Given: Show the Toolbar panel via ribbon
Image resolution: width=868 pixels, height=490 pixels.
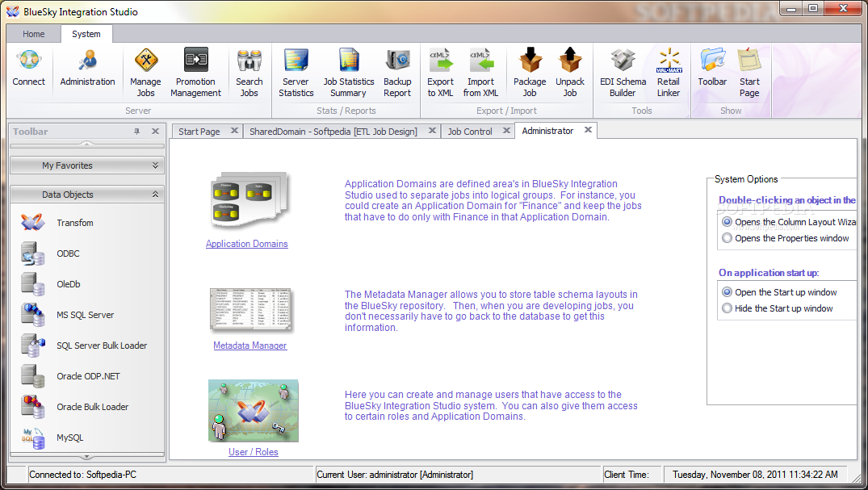Looking at the screenshot, I should (712, 68).
